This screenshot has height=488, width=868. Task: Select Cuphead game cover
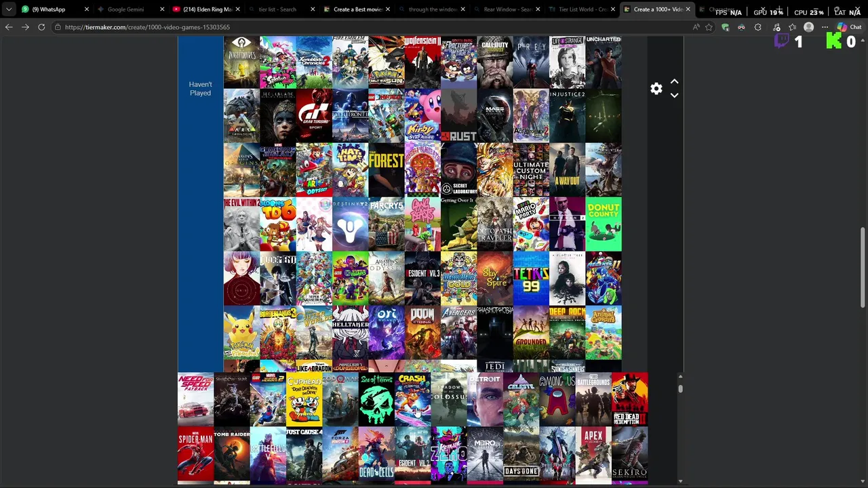click(304, 399)
